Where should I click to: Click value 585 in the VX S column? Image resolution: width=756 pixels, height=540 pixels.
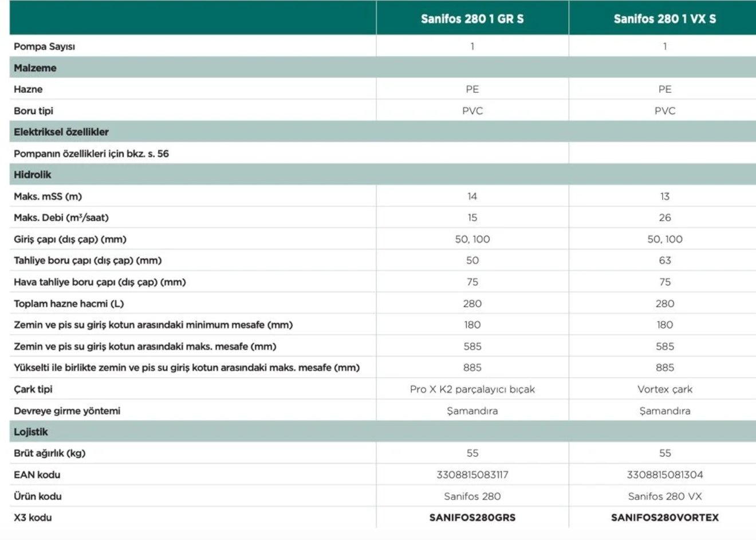pos(664,347)
